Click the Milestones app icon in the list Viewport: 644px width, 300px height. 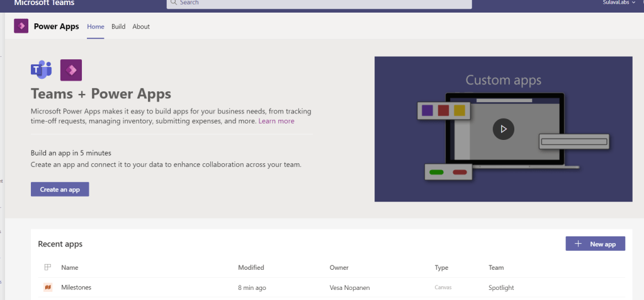point(47,288)
